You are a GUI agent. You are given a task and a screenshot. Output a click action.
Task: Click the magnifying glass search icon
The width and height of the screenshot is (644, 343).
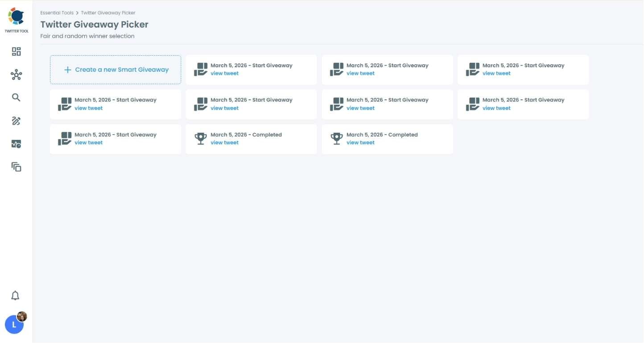click(x=16, y=98)
